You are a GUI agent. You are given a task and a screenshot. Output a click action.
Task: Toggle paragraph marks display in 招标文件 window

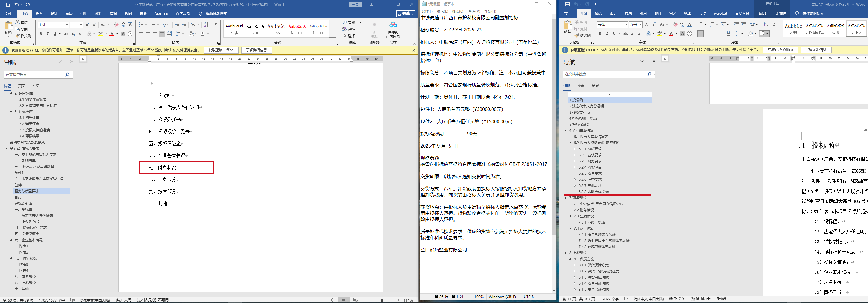point(215,24)
